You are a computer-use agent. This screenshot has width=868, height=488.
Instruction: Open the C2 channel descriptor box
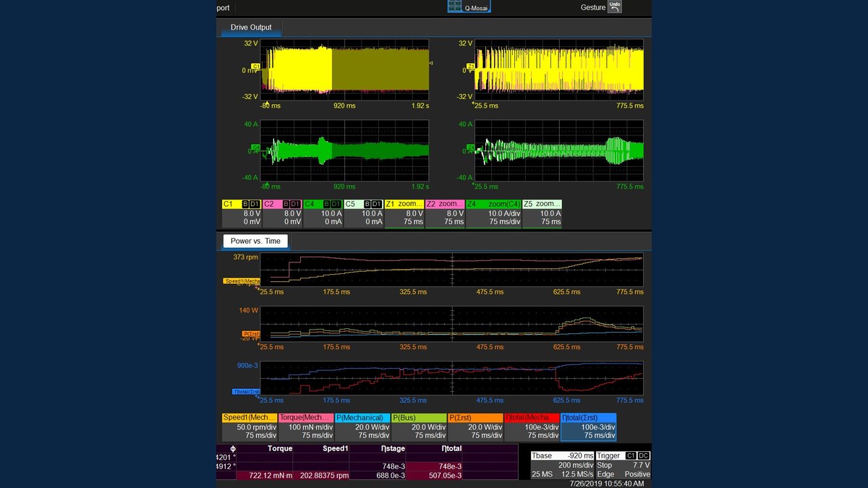282,213
